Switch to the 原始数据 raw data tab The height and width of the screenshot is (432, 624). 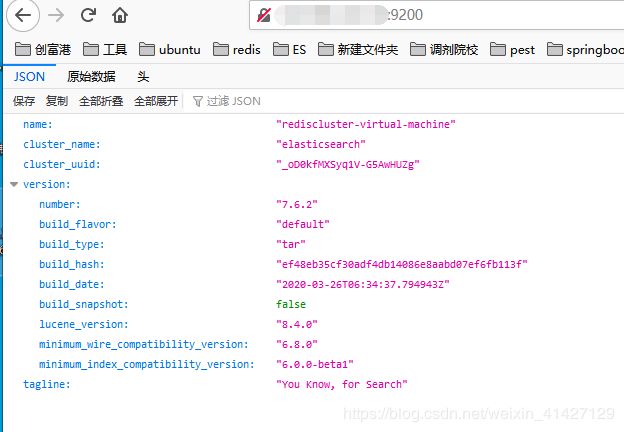click(91, 76)
